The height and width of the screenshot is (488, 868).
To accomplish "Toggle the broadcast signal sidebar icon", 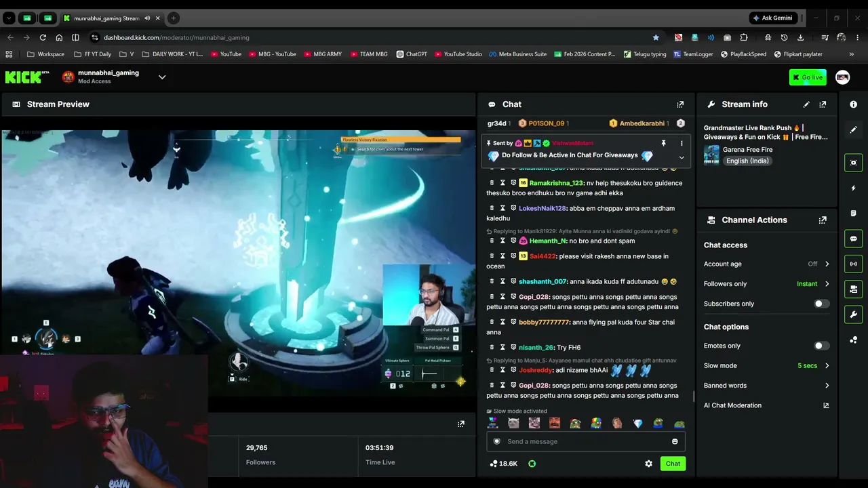I will pyautogui.click(x=854, y=264).
